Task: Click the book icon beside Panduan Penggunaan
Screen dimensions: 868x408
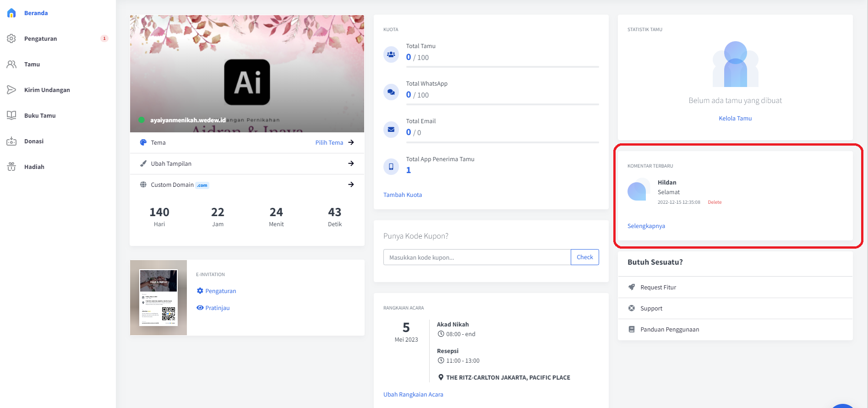Action: click(632, 329)
